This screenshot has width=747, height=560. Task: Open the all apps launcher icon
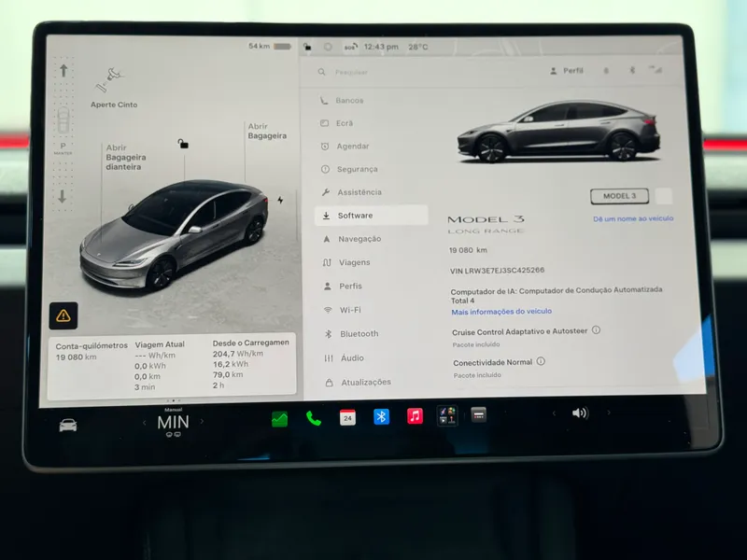(479, 414)
